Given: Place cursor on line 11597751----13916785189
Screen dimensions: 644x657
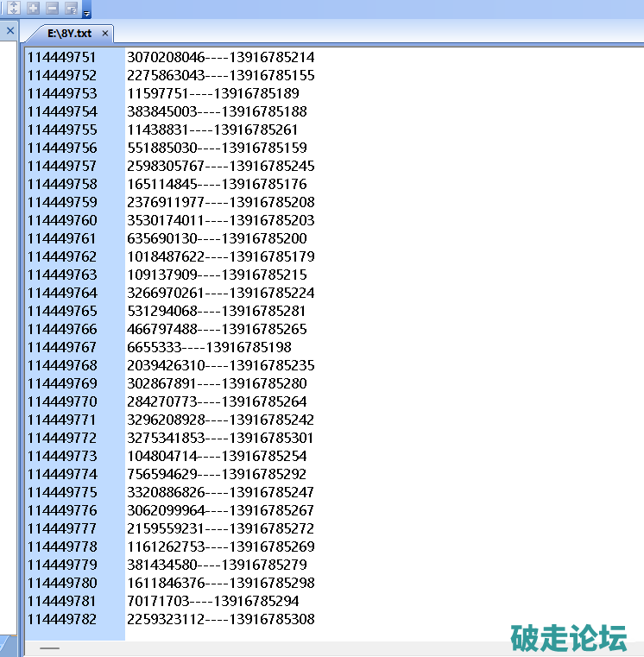Looking at the screenshot, I should pyautogui.click(x=212, y=93).
